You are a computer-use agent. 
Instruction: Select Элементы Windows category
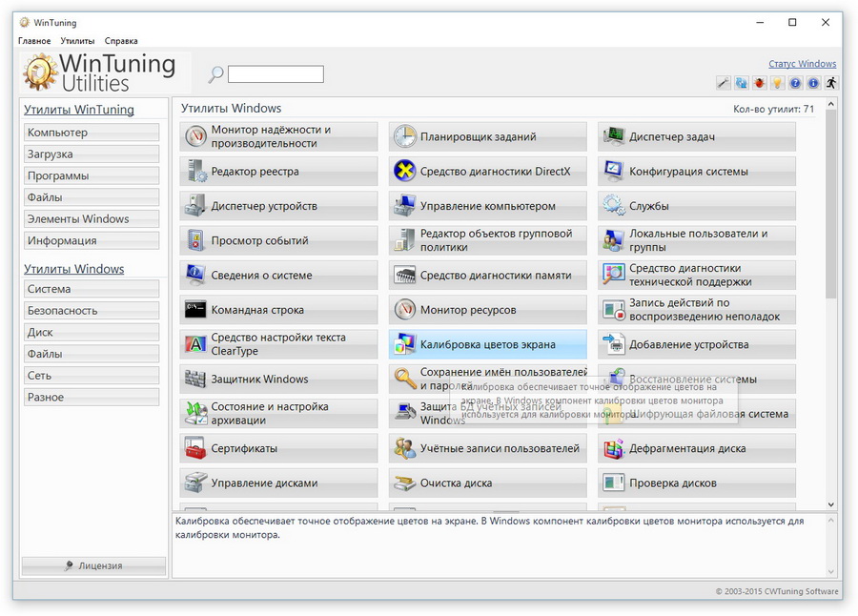(x=92, y=219)
